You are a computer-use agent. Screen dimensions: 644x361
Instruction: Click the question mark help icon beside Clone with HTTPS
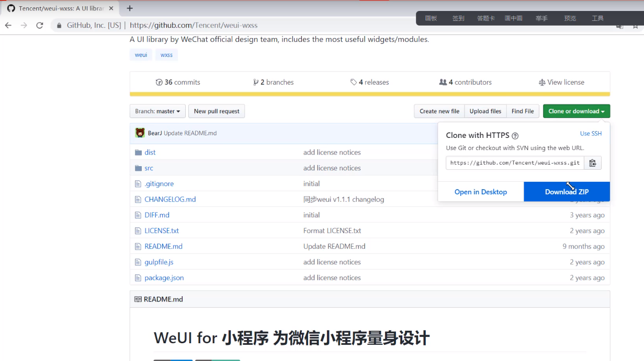click(515, 136)
